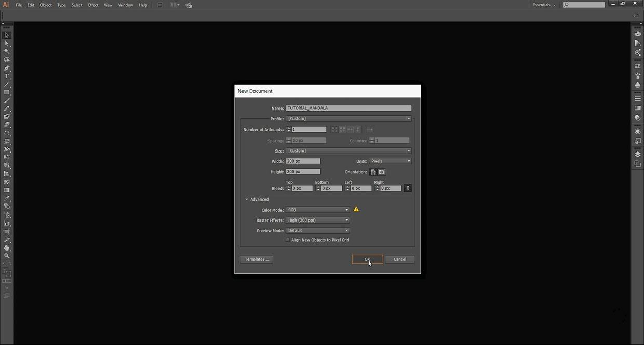Choose portrait orientation
The image size is (644, 345).
click(373, 172)
